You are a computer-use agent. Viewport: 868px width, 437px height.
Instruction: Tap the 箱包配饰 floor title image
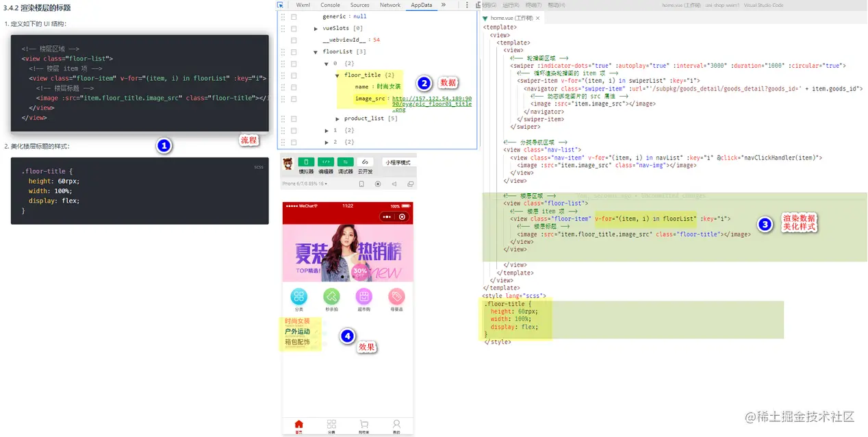pos(298,342)
